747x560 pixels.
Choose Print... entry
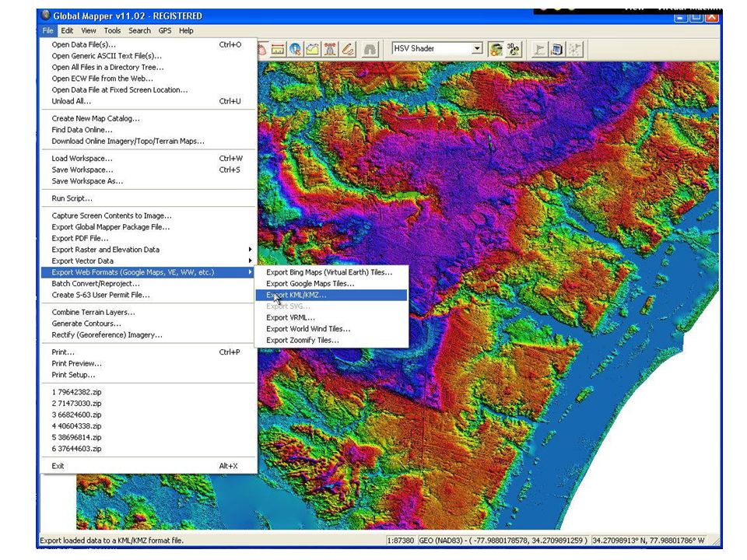[148, 352]
